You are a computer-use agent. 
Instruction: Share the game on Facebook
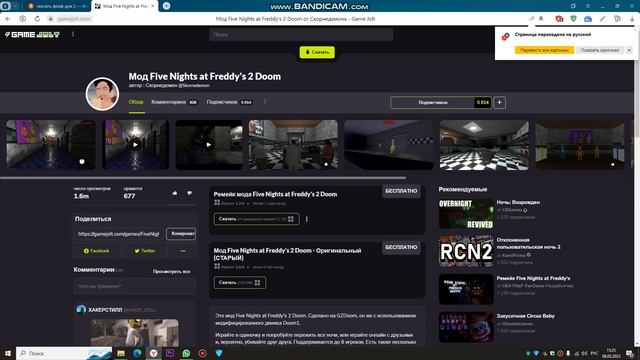point(96,251)
